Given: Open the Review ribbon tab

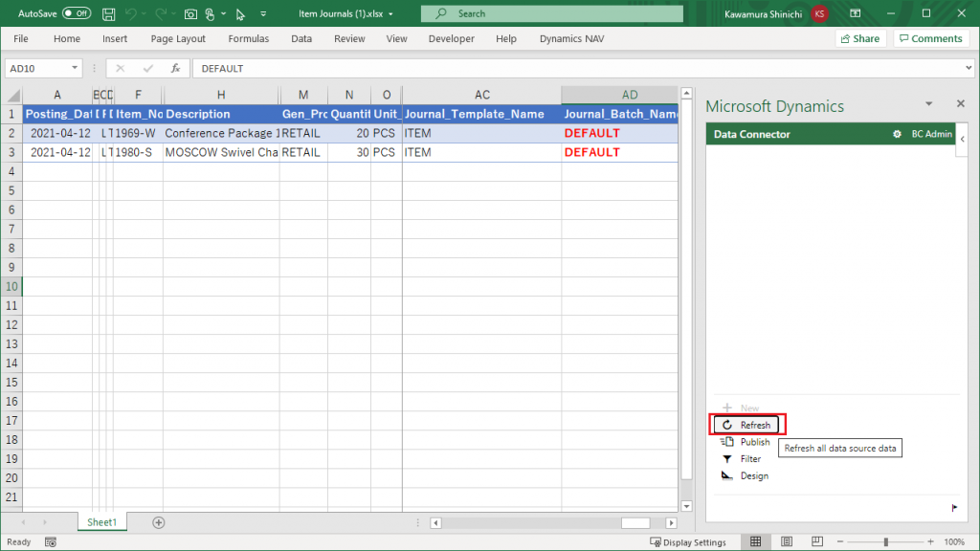Looking at the screenshot, I should [x=349, y=38].
